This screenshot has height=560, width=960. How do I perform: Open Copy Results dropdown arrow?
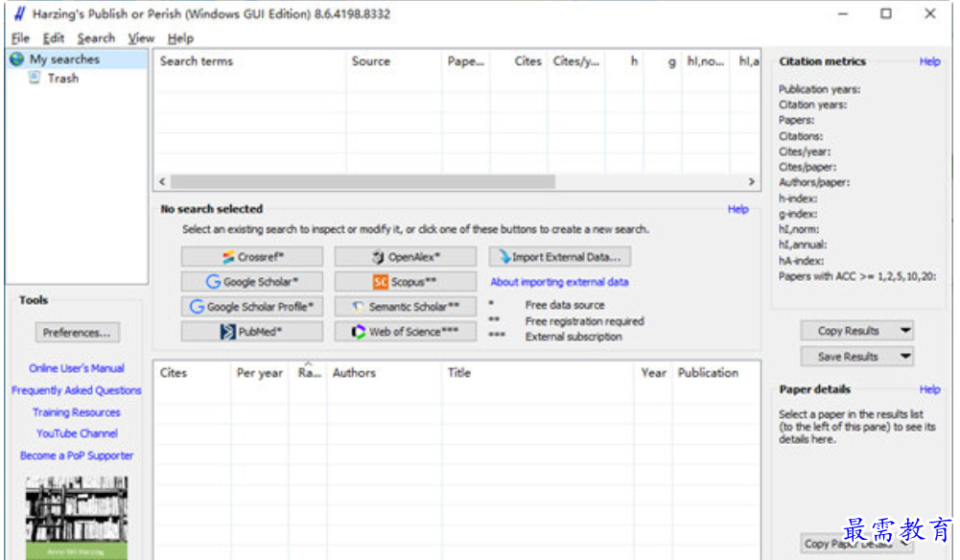(x=905, y=331)
